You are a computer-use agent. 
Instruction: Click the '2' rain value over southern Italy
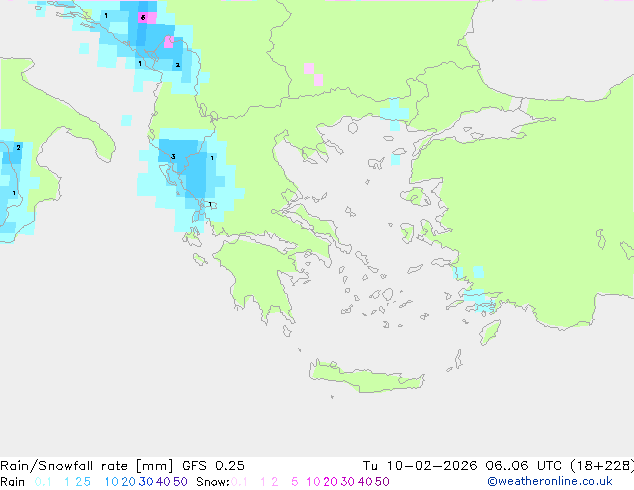pyautogui.click(x=18, y=148)
